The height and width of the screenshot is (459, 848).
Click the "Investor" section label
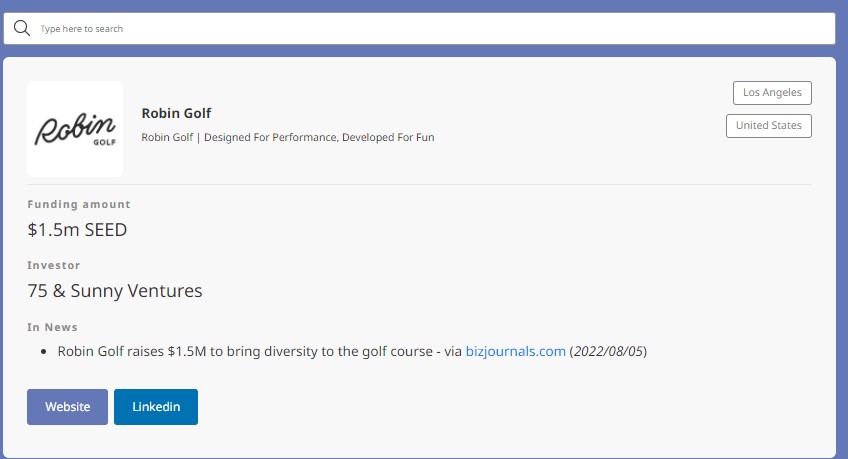pos(54,265)
